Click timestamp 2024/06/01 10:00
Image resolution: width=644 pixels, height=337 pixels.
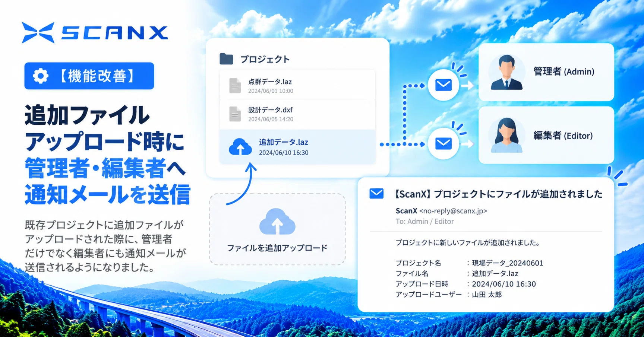271,91
